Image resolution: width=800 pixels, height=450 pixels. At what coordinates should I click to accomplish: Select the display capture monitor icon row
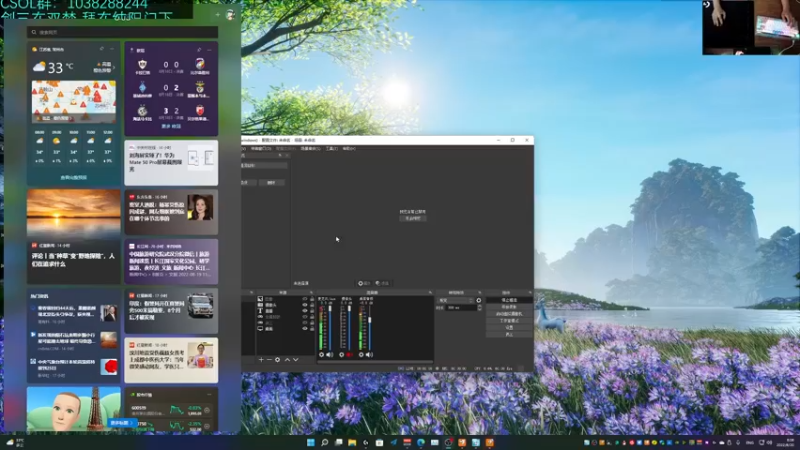285,329
